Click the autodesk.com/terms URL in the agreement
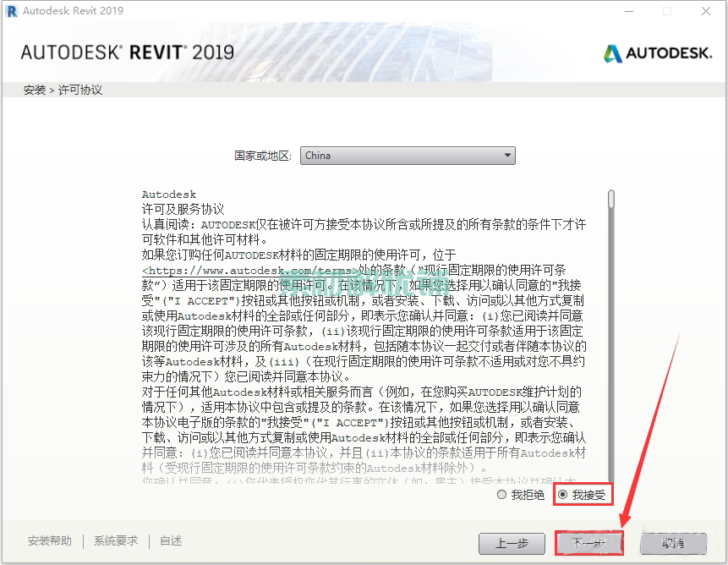Screen dimensions: 728x565 pos(250,270)
